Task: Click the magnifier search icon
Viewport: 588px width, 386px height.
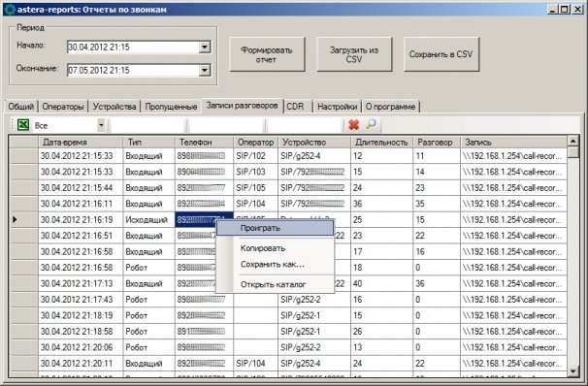Action: (372, 125)
